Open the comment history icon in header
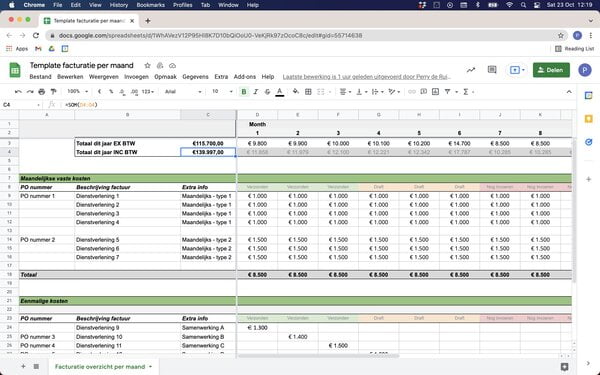 pyautogui.click(x=492, y=70)
